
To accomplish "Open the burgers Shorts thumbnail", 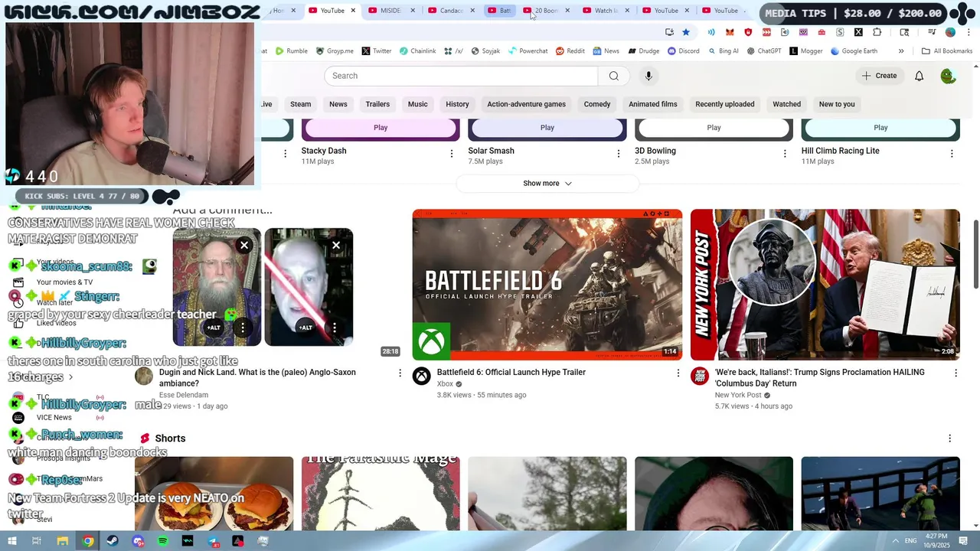I will [214, 494].
